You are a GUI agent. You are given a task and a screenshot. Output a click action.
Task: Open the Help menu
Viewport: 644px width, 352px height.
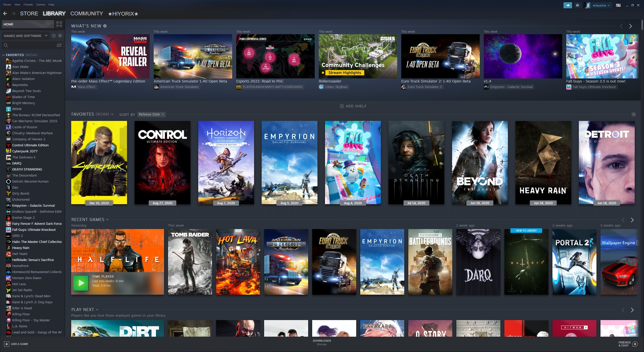click(51, 5)
